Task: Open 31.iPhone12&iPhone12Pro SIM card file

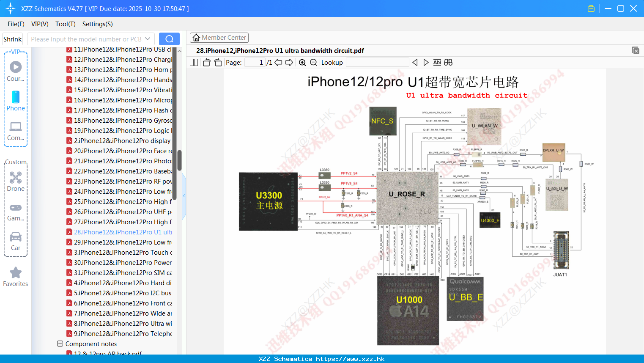Action: (119, 273)
